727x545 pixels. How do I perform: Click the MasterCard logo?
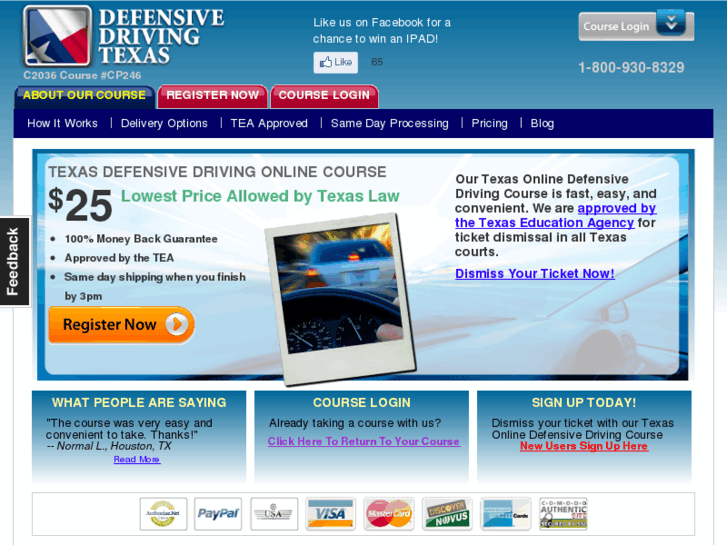coord(389,513)
